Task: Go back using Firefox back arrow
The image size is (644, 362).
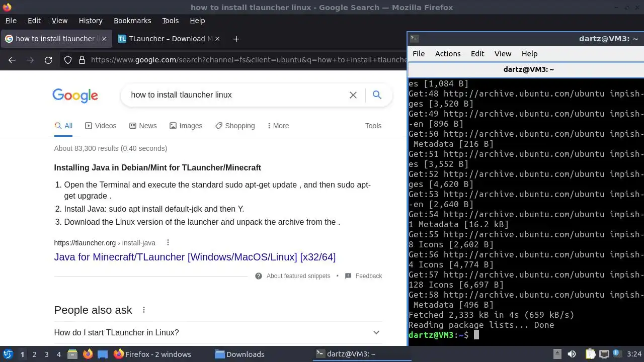Action: (x=12, y=60)
